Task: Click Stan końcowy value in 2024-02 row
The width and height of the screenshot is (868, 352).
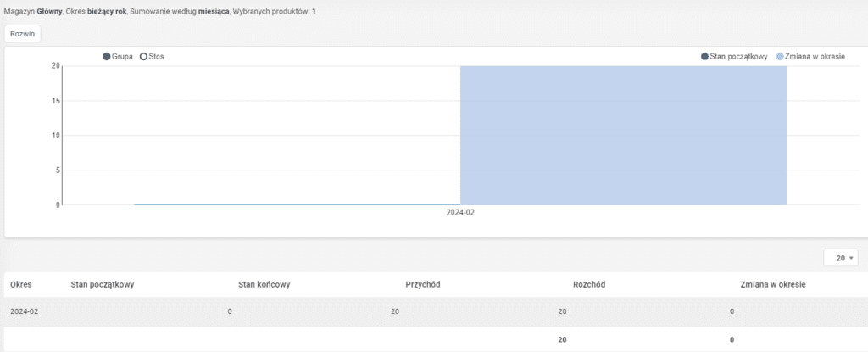Action: 394,312
